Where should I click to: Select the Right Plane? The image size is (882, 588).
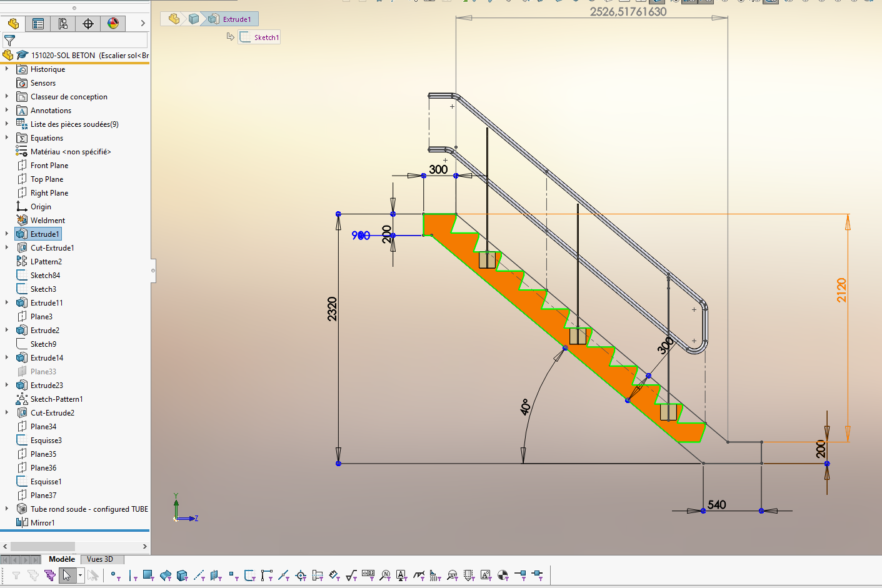tap(49, 193)
